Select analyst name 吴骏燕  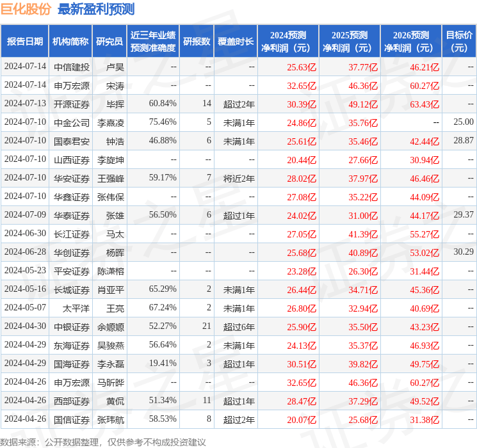point(111,346)
